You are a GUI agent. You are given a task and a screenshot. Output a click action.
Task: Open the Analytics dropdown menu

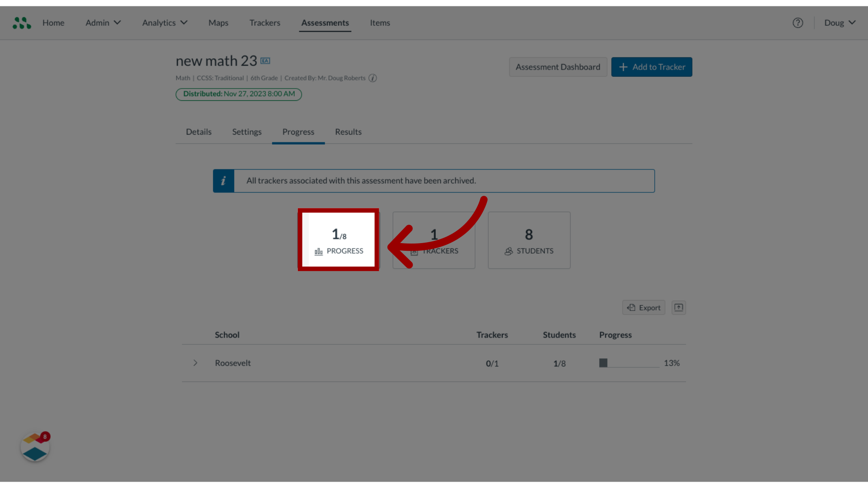(x=164, y=23)
